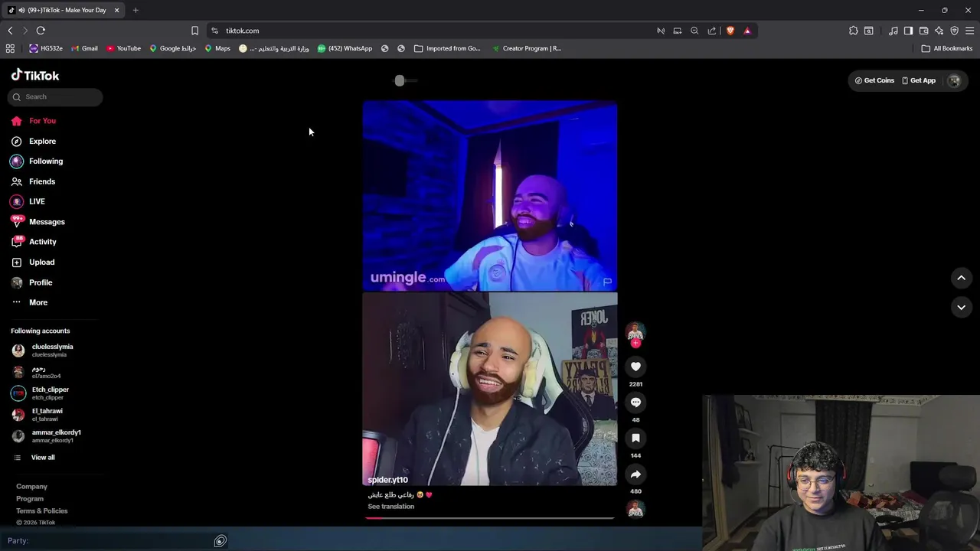
Task: Open Terms & Policies footer link
Action: (42, 511)
